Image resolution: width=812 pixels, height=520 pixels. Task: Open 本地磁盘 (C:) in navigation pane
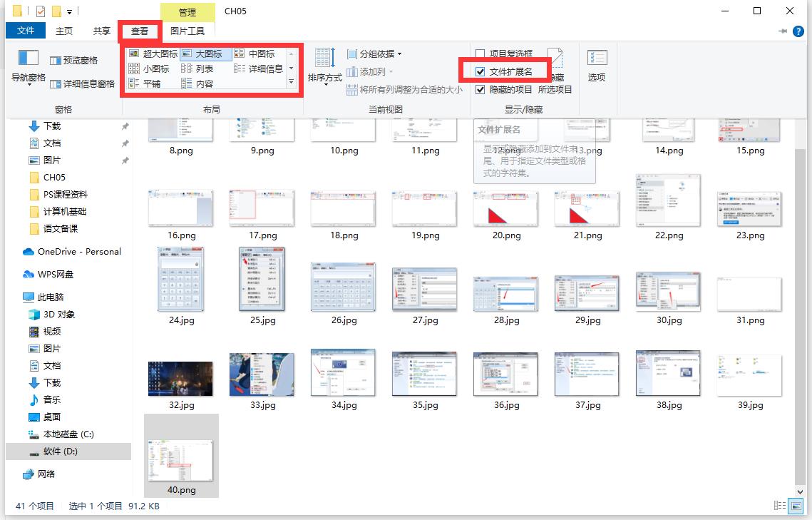tap(68, 434)
